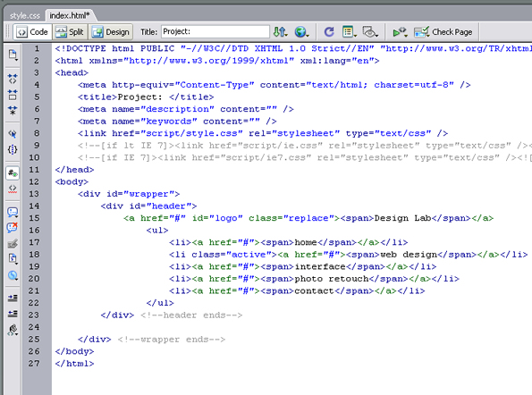532x395 pixels.
Task: Click the div id header line
Action: tap(148, 206)
